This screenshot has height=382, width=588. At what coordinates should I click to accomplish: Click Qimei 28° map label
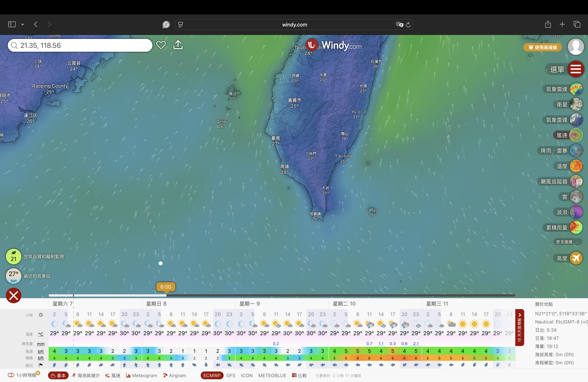pyautogui.click(x=222, y=124)
